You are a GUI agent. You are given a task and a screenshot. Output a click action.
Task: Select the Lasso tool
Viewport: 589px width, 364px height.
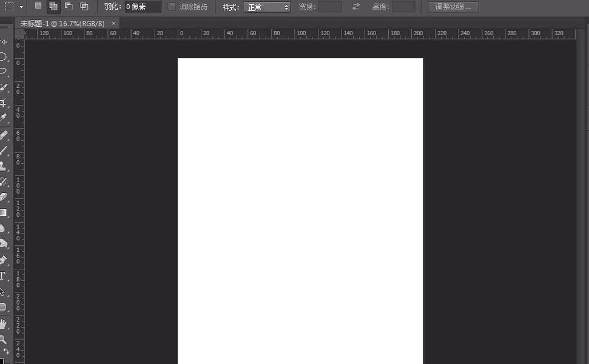[x=3, y=72]
